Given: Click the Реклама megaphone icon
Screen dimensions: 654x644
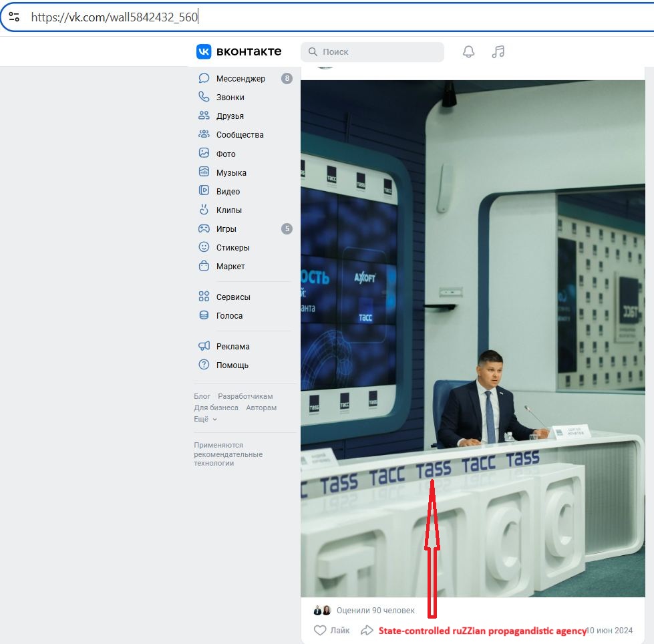Looking at the screenshot, I should 204,346.
